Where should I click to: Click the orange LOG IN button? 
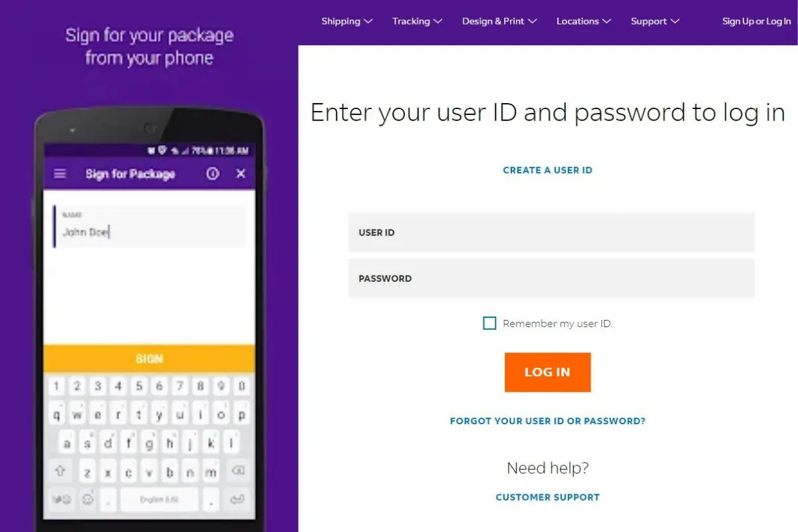point(547,372)
